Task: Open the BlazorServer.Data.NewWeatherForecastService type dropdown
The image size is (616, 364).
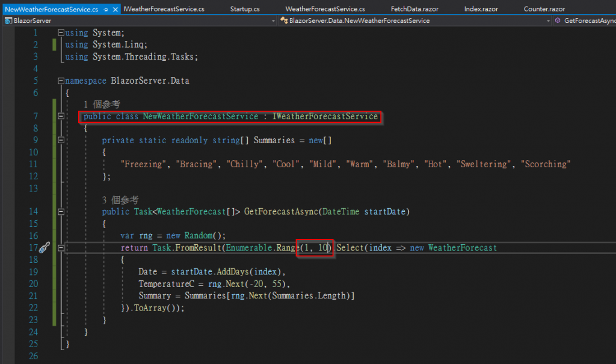Action: 549,21
